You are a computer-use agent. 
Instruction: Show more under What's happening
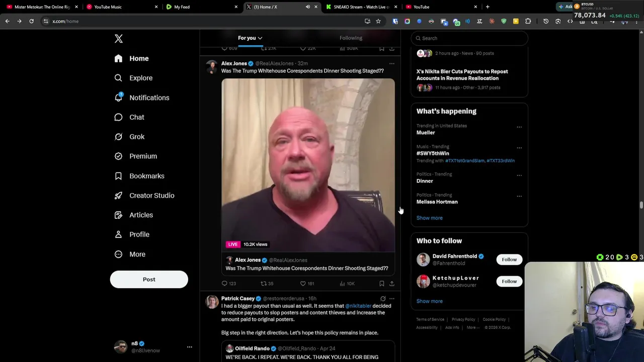[429, 218]
